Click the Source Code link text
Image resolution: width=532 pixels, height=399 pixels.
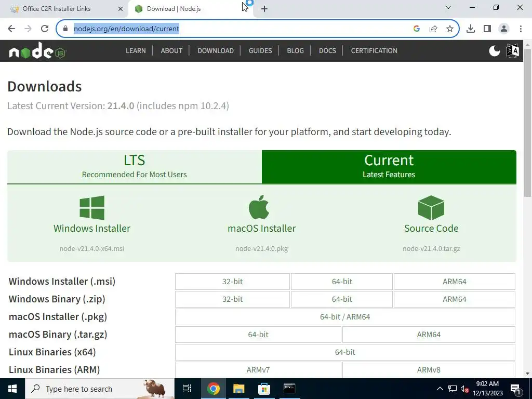[x=431, y=229]
